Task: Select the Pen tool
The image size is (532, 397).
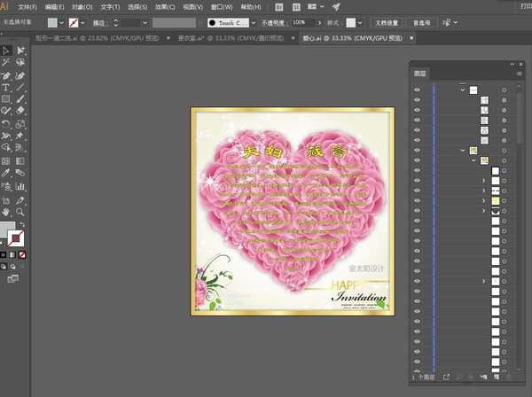Action: tap(6, 75)
